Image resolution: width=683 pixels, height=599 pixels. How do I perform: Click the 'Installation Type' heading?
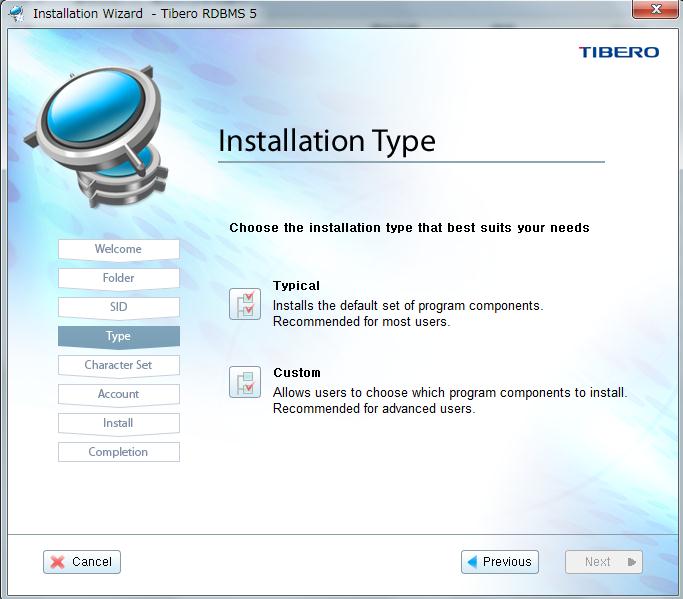(x=327, y=141)
